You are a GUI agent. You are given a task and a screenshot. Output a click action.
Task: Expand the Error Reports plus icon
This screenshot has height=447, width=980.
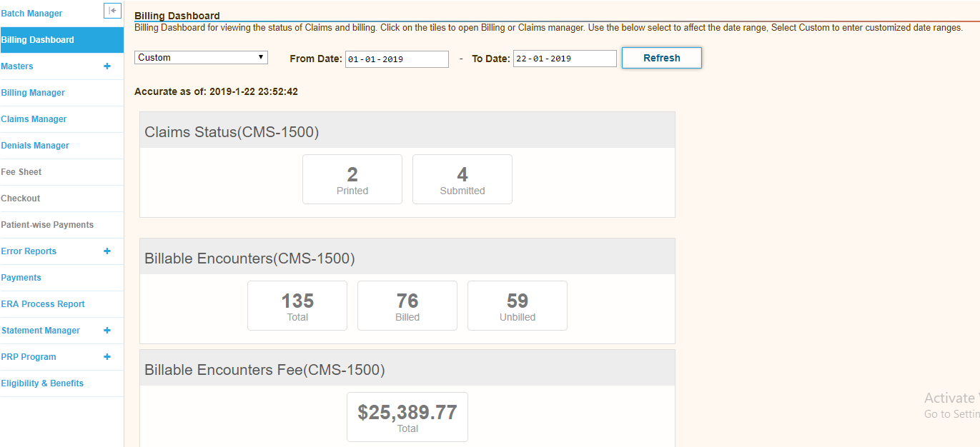coord(107,251)
